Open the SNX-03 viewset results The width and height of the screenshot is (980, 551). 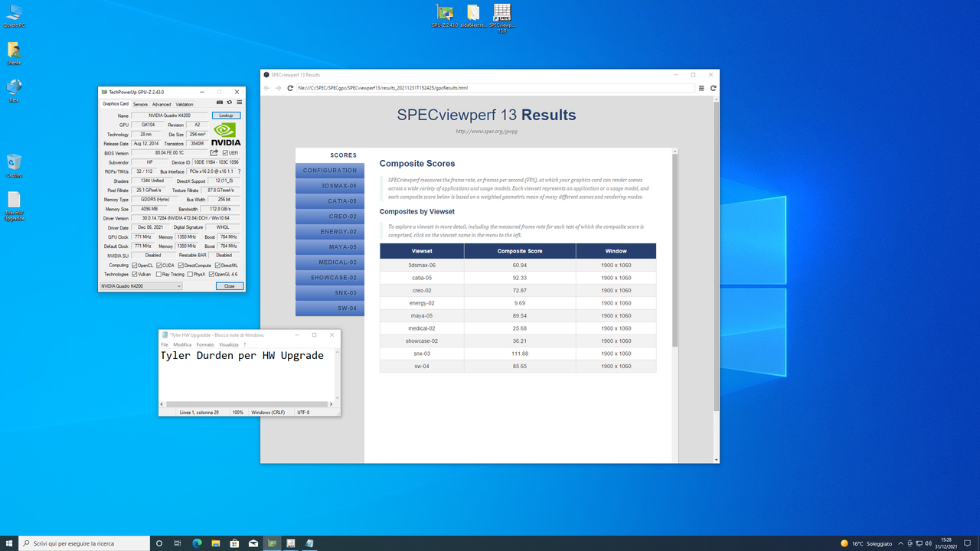330,293
